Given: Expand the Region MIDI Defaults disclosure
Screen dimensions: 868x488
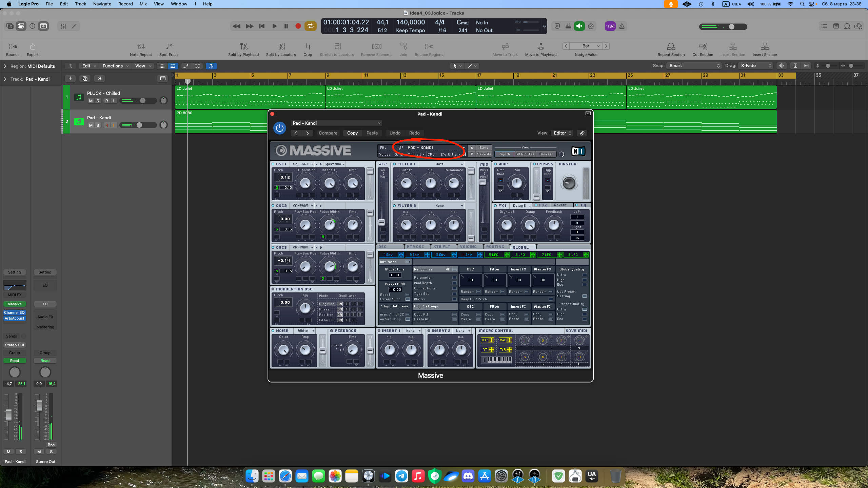Looking at the screenshot, I should point(5,66).
